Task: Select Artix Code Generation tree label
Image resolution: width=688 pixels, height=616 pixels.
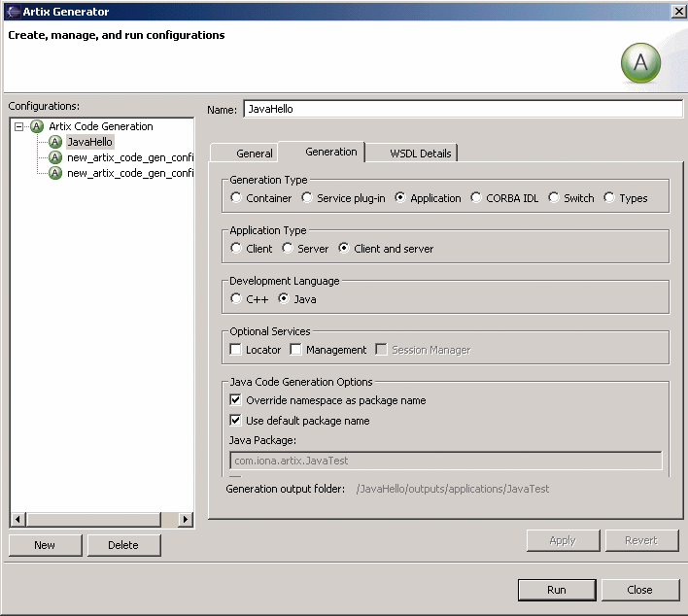Action: [x=101, y=126]
